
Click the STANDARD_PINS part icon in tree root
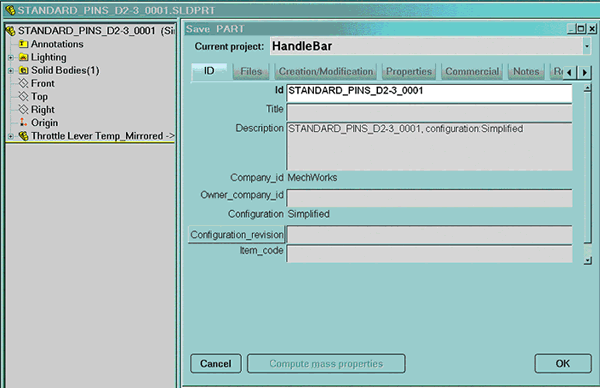11,31
